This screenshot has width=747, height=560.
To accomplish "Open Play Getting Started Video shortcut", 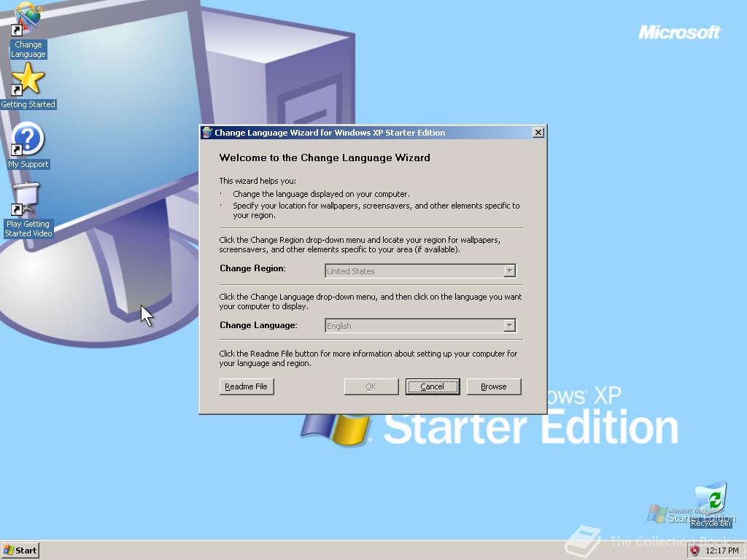I will tap(28, 210).
